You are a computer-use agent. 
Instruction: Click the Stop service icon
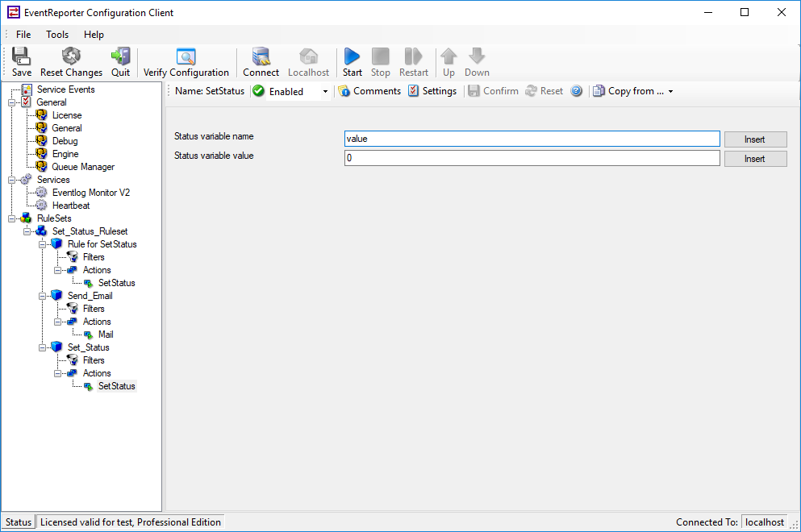coord(381,62)
